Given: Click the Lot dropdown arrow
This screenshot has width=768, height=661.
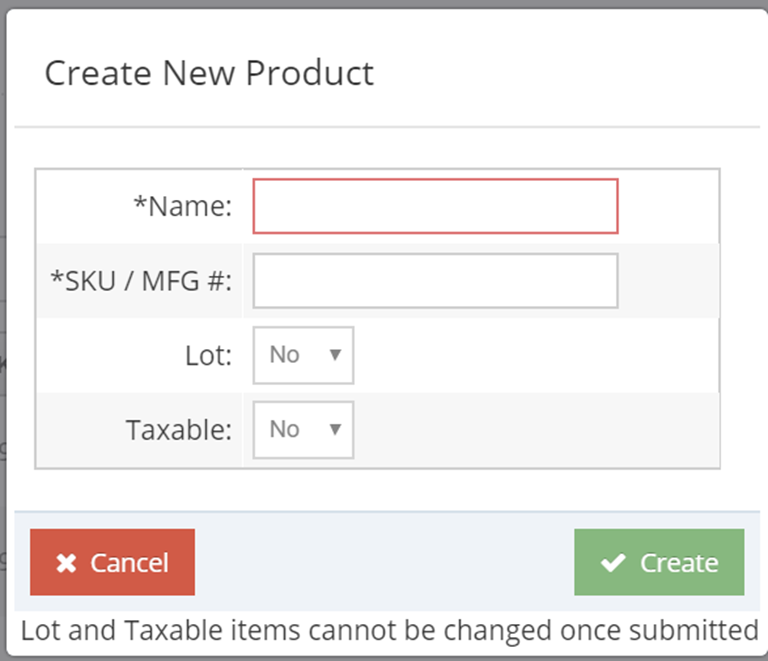Looking at the screenshot, I should pyautogui.click(x=335, y=354).
